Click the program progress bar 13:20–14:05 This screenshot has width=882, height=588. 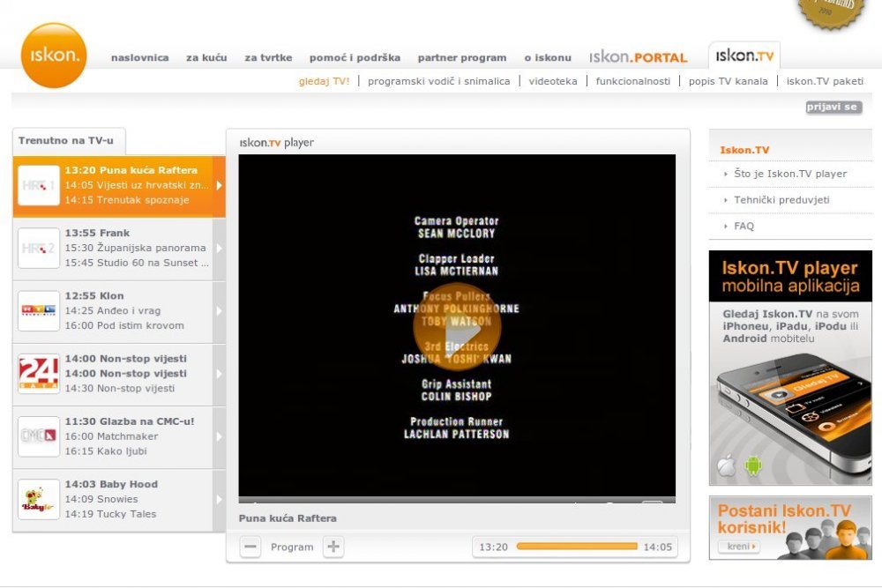point(577,547)
